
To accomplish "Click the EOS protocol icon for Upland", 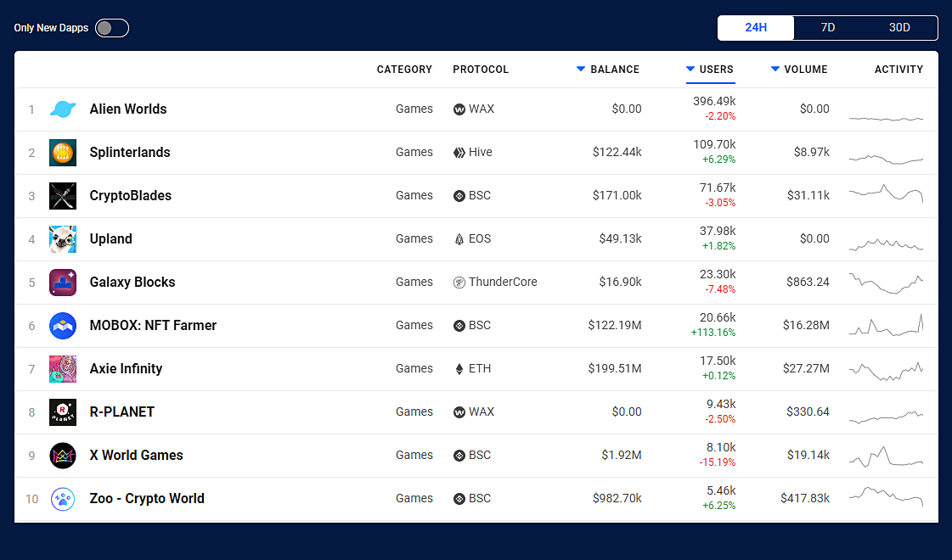I will [459, 239].
